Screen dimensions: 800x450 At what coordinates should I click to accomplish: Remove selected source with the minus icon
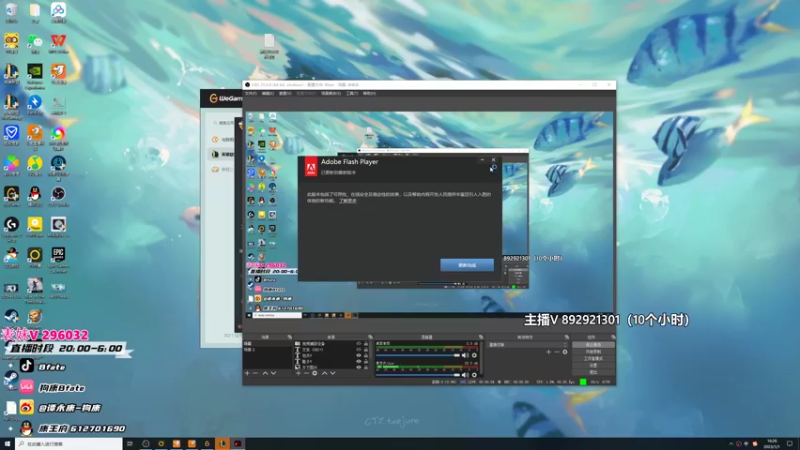[306, 373]
